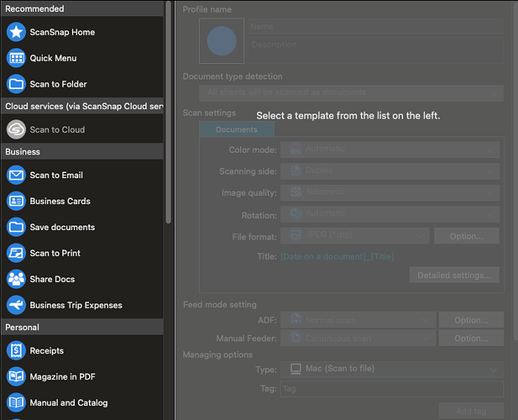Click the Description text field
This screenshot has height=420, width=518.
(x=375, y=50)
